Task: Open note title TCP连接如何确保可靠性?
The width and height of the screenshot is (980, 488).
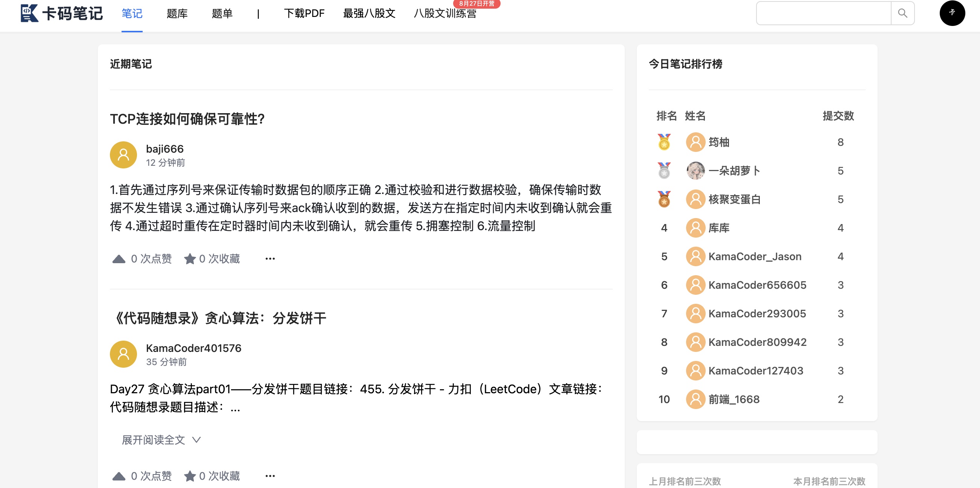Action: (187, 119)
